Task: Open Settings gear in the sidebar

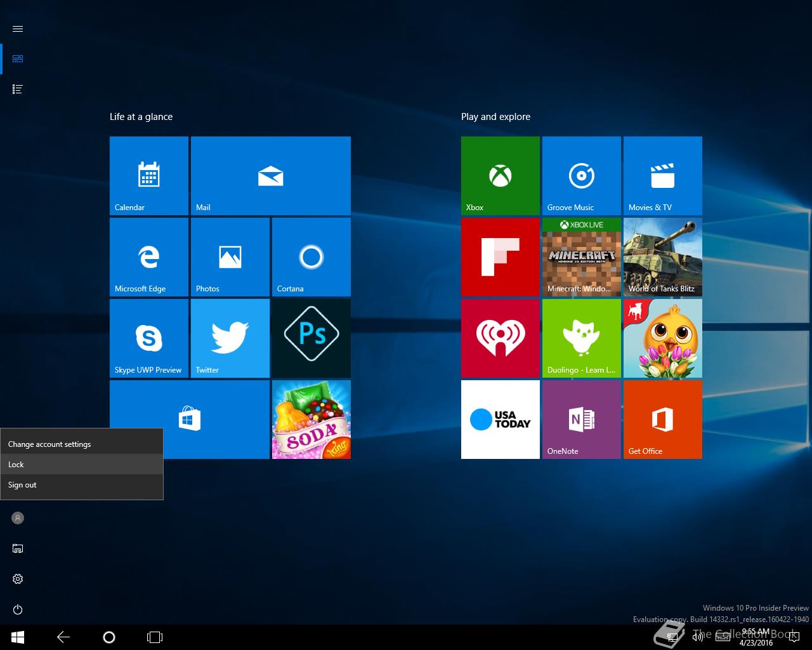Action: tap(18, 579)
